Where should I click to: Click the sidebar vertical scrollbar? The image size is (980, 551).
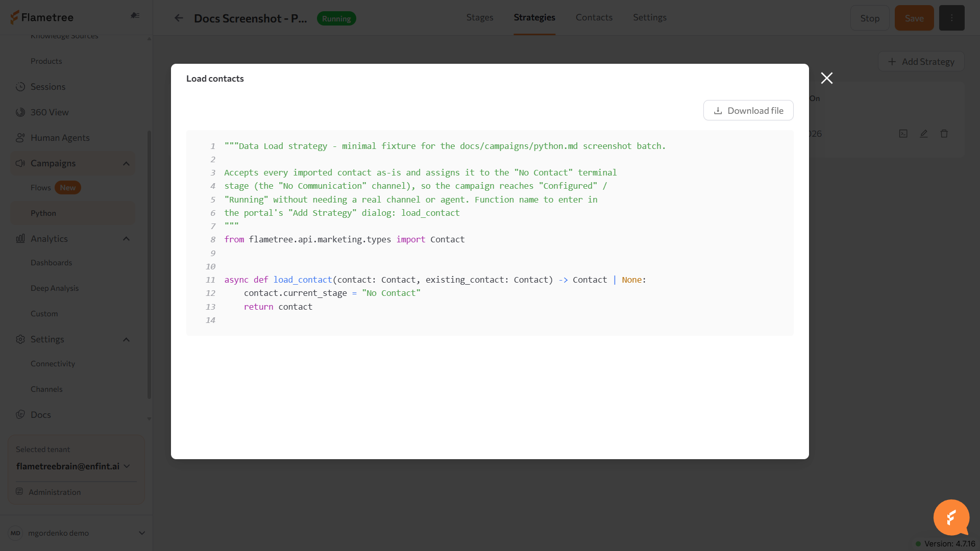coord(149,264)
